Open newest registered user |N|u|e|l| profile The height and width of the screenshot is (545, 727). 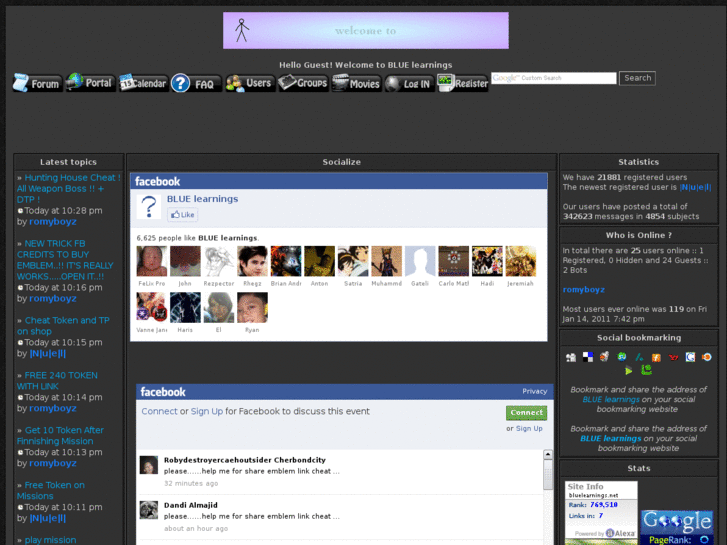695,187
